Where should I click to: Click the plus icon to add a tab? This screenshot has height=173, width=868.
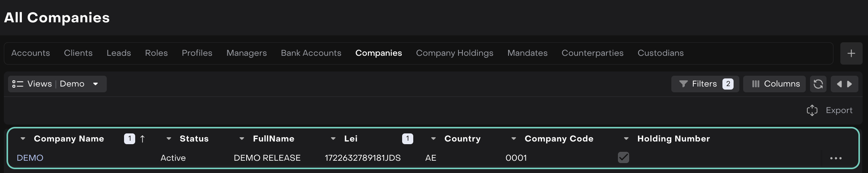(x=851, y=53)
